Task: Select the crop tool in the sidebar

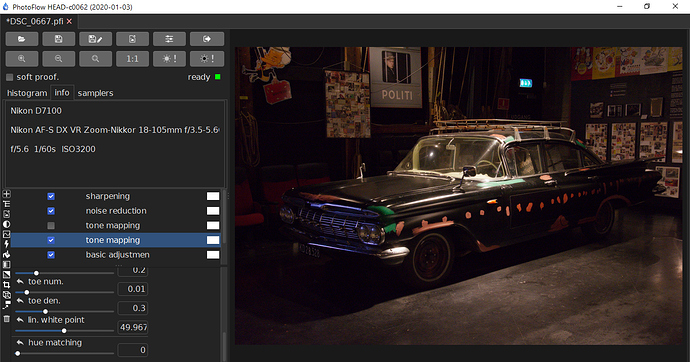Action: 6,285
